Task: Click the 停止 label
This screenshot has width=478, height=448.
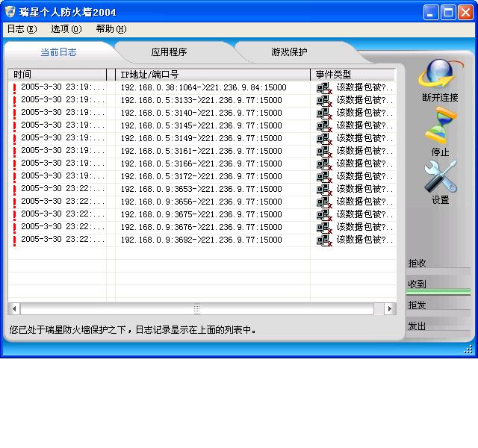Action: [x=440, y=152]
